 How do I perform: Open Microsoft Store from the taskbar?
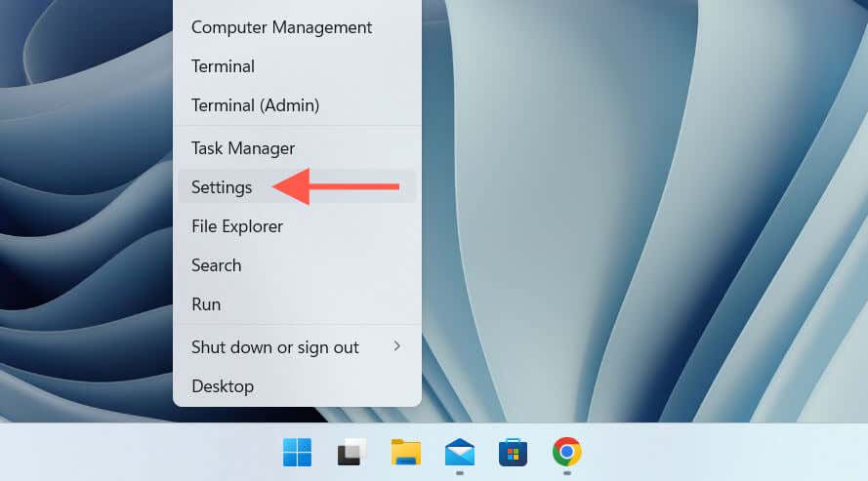click(x=514, y=452)
